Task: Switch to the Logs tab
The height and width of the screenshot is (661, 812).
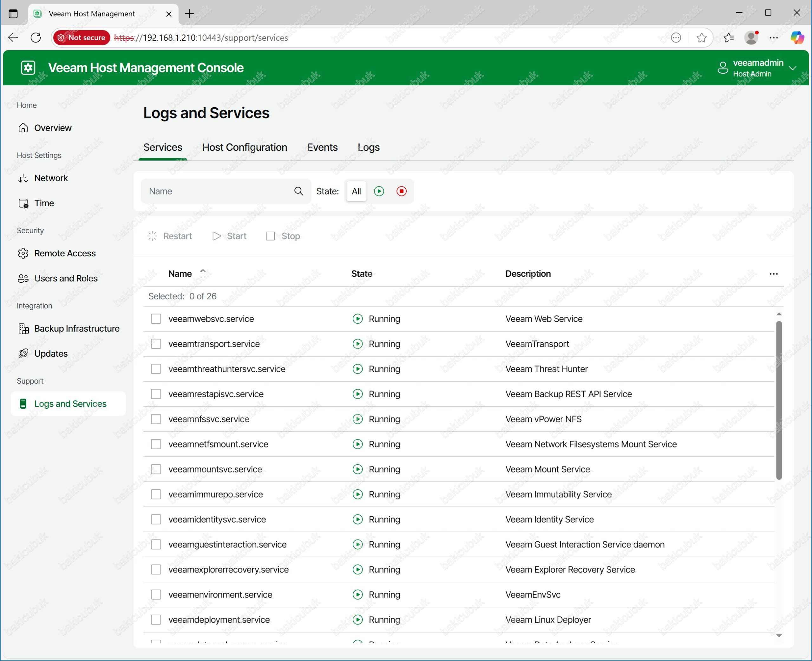Action: pos(368,147)
